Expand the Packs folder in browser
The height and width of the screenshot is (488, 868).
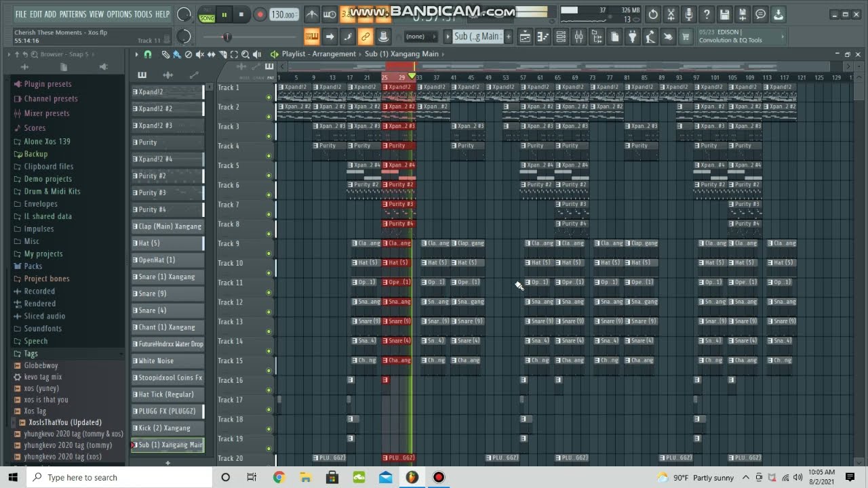click(33, 266)
